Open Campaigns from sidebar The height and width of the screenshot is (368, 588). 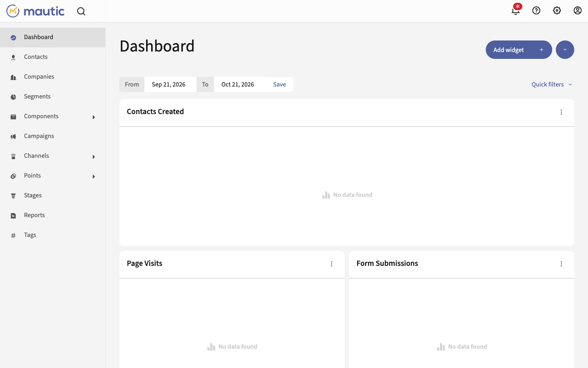(39, 136)
